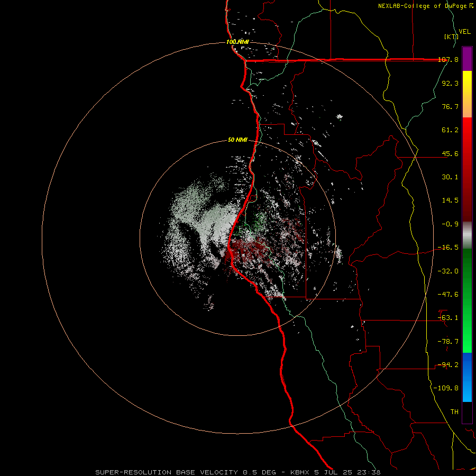
Task: Click the 45.6 velocity scale value
Action: click(450, 153)
